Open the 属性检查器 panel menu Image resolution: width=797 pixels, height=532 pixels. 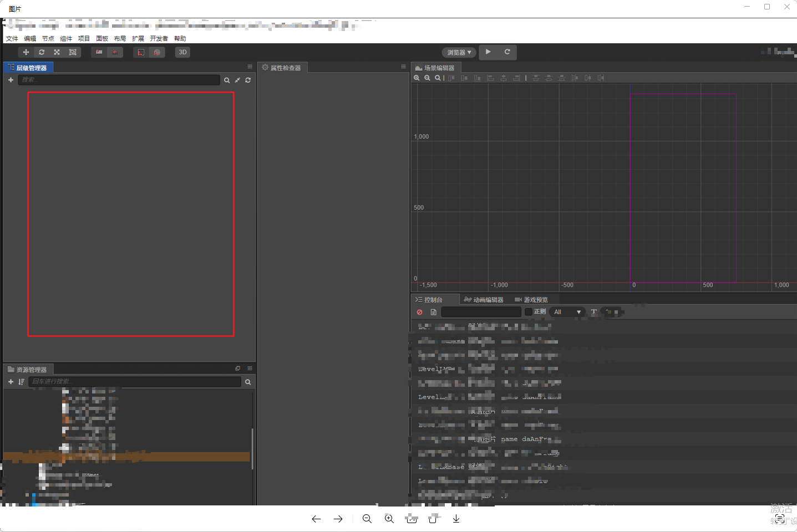(403, 66)
